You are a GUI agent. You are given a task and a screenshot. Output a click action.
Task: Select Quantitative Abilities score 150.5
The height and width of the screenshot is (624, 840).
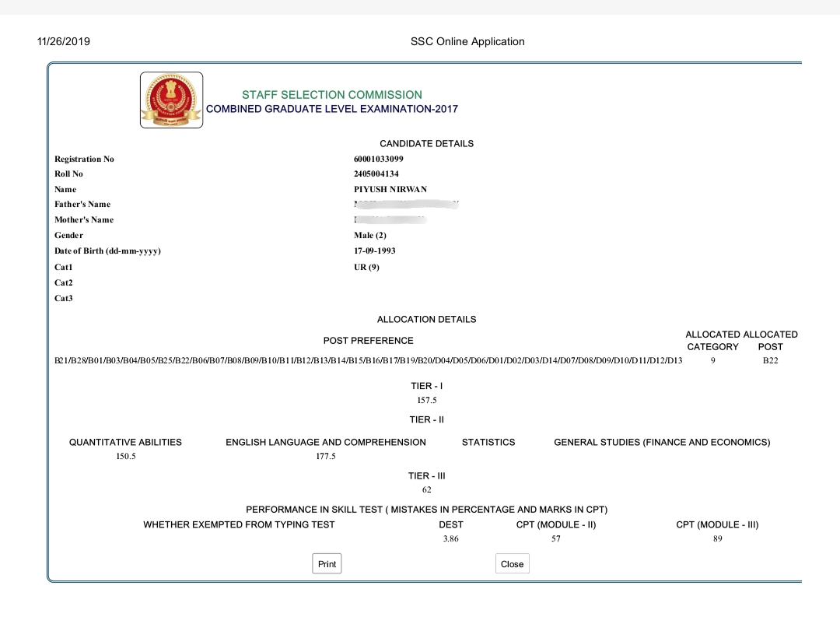point(126,456)
